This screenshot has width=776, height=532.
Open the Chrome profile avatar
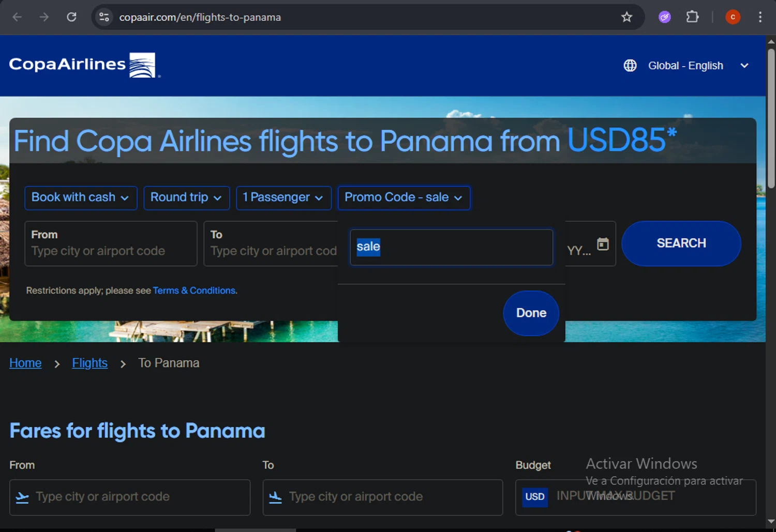point(733,17)
